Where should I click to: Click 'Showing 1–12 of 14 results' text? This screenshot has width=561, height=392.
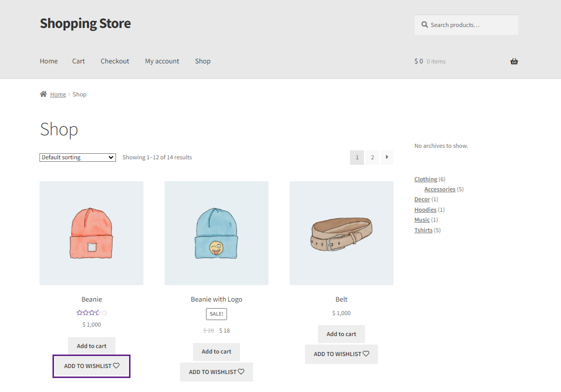(x=157, y=157)
